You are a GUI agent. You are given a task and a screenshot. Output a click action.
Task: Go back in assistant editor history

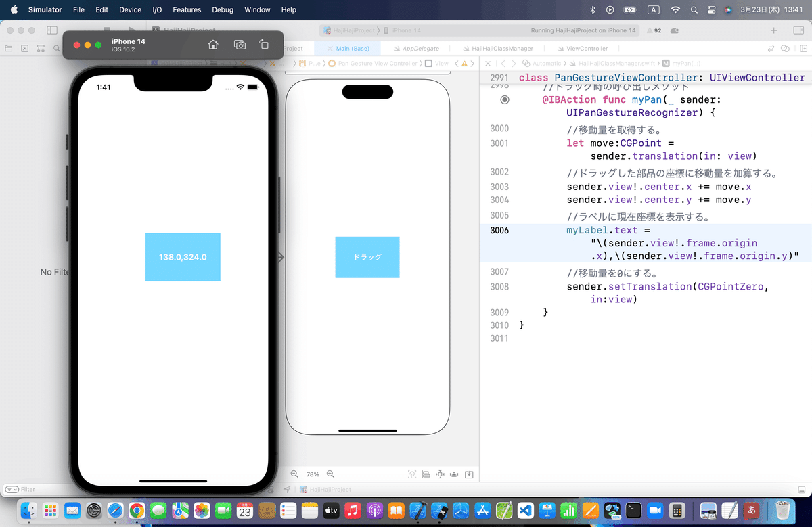point(503,63)
